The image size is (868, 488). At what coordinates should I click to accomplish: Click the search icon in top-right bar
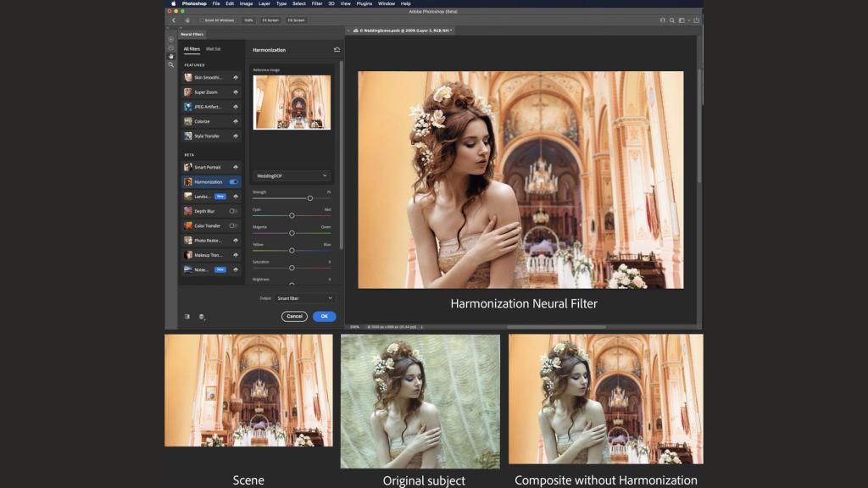pyautogui.click(x=672, y=19)
